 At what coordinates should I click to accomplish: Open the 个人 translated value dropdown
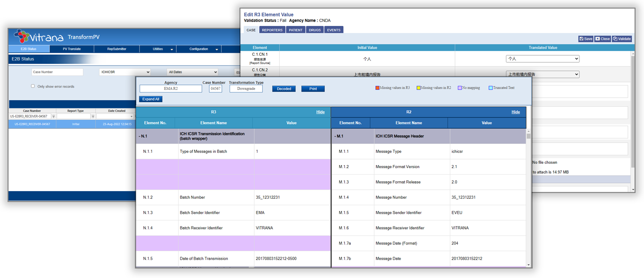(542, 59)
